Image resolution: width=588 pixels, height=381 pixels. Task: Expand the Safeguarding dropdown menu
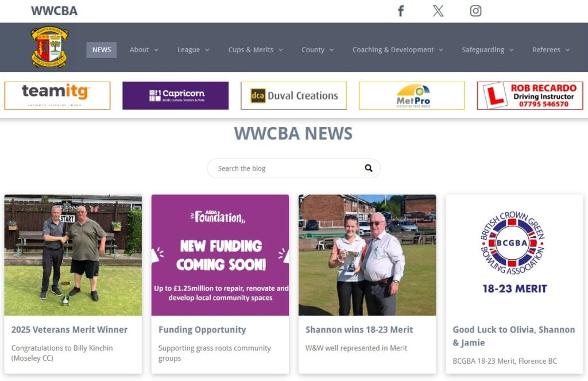(x=487, y=49)
